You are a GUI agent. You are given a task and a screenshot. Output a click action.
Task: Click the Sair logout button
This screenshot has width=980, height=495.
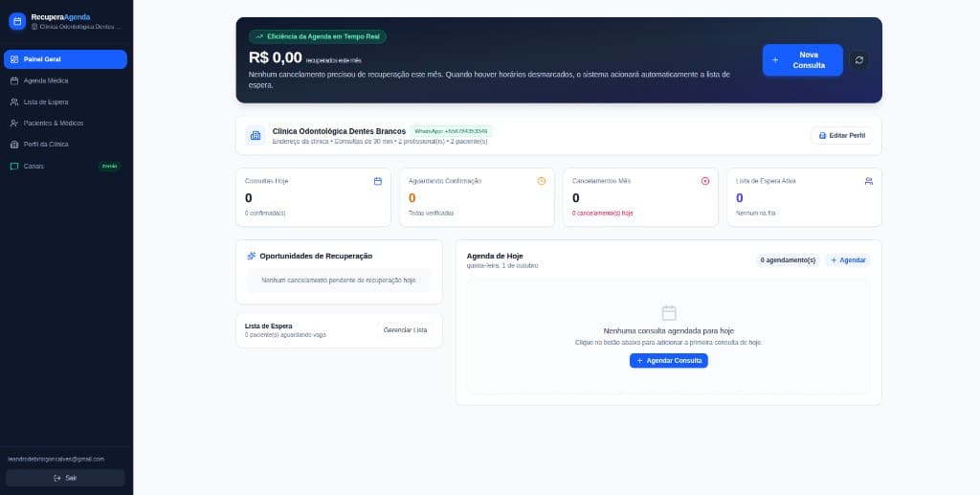(x=65, y=478)
